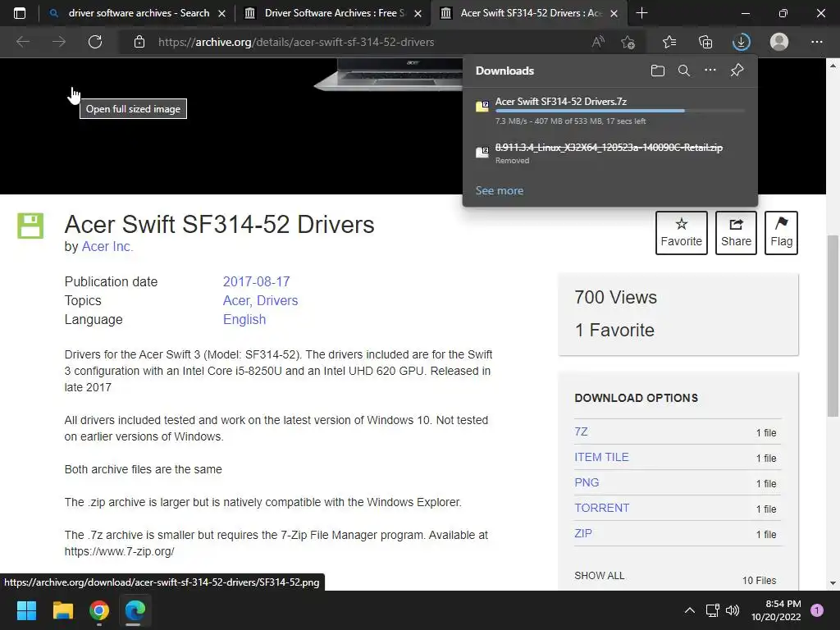Viewport: 840px width, 630px height.
Task: Open File Explorer from taskbar
Action: pos(62,610)
